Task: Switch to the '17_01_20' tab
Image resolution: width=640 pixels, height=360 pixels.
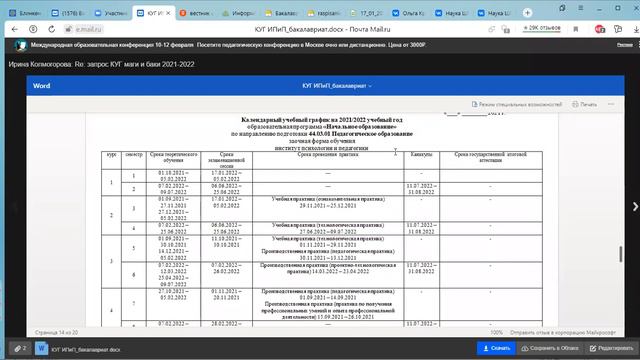Action: coord(367,13)
